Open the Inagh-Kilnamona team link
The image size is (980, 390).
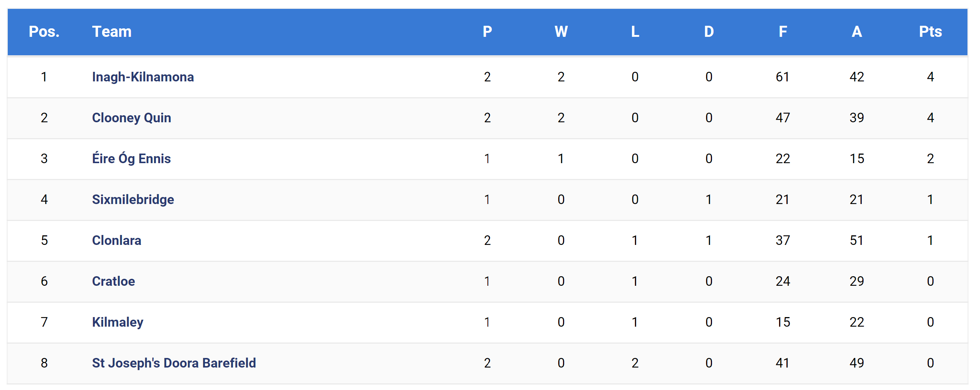coord(143,77)
